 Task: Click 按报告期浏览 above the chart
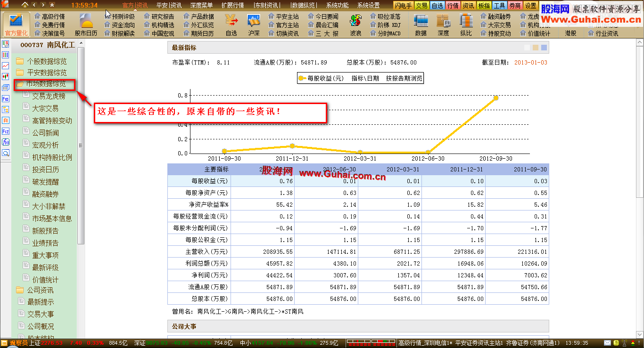pos(404,79)
